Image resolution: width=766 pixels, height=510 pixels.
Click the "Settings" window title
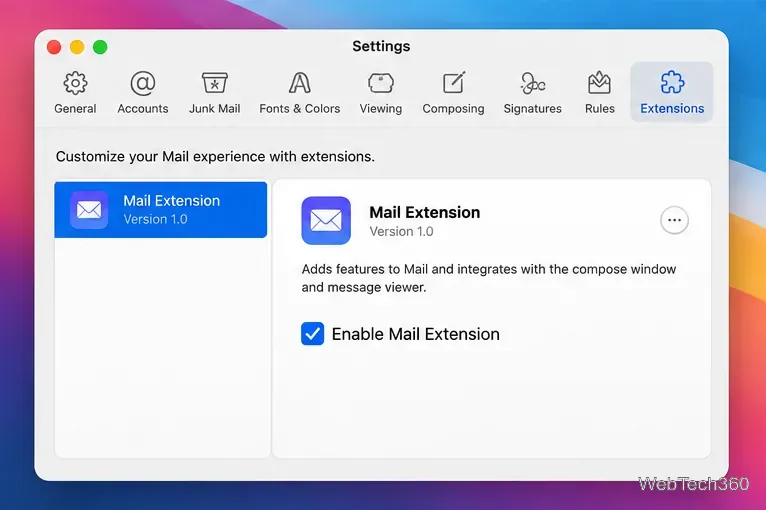tap(381, 46)
